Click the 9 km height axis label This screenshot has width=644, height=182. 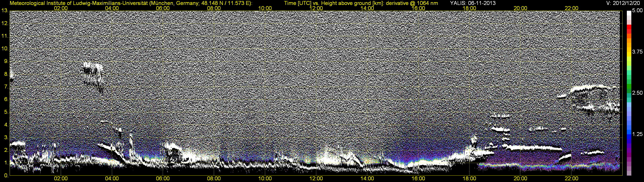click(6, 61)
